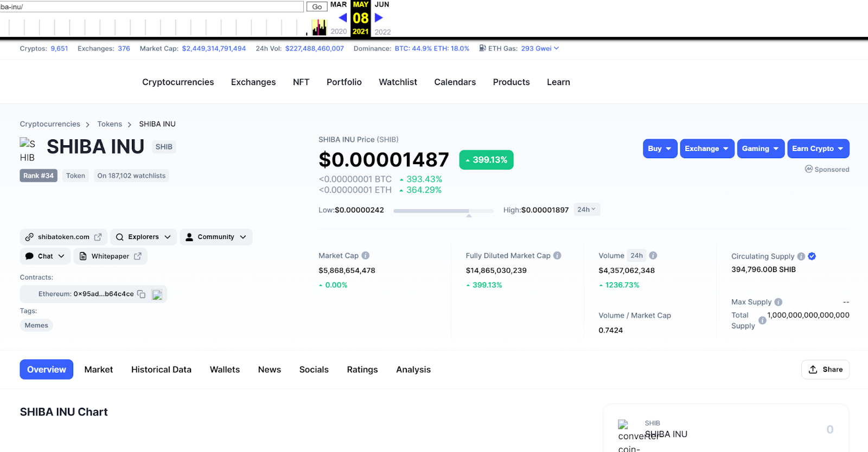The image size is (868, 452).
Task: Open the Exchange dropdown button
Action: 707,148
